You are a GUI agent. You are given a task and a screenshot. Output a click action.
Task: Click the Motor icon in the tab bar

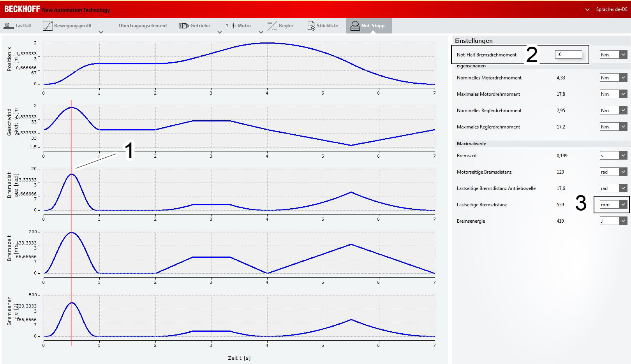pos(231,26)
